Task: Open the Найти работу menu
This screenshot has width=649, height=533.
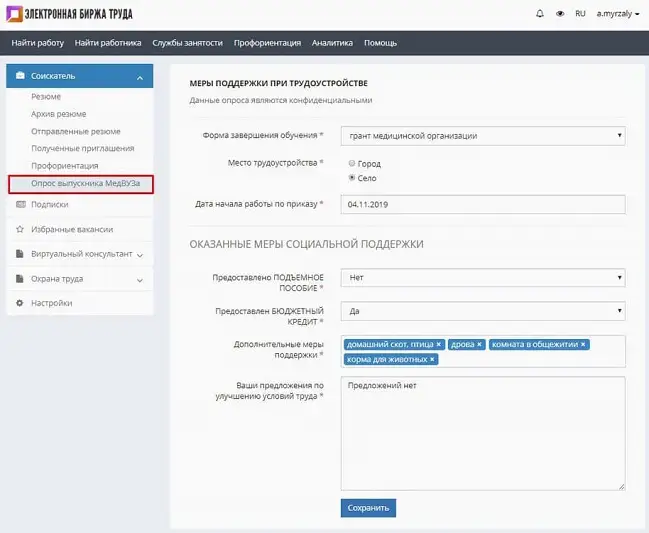Action: [37, 43]
